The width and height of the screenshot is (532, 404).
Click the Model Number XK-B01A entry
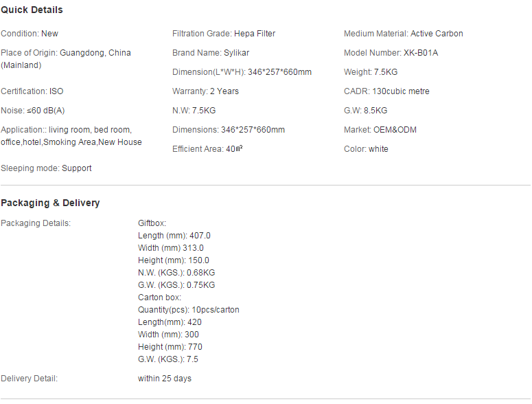(x=391, y=53)
